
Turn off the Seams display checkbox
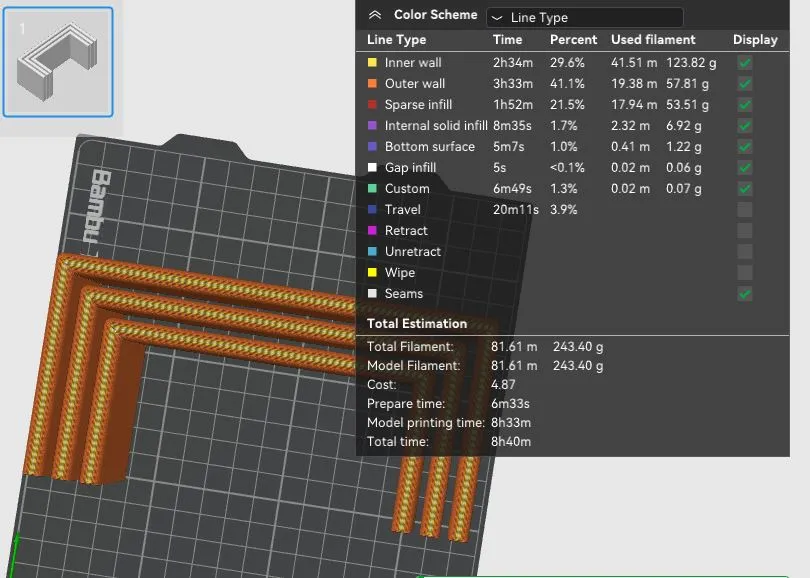(745, 294)
